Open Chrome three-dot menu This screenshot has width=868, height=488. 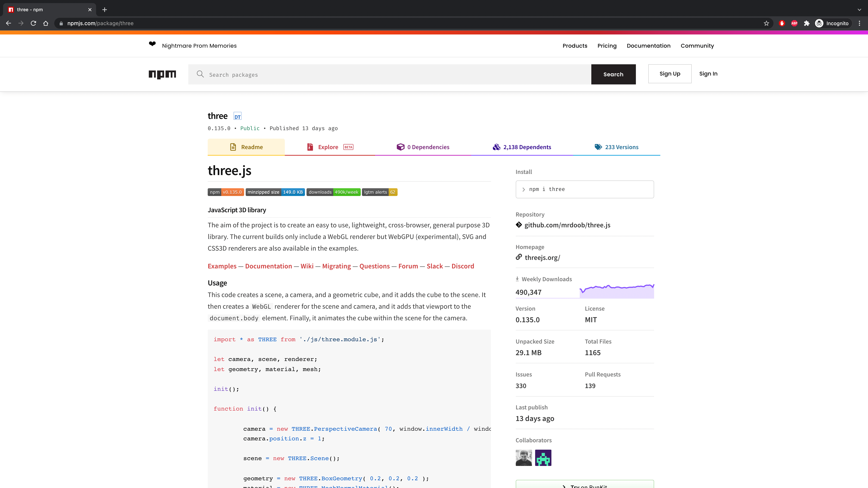point(859,23)
